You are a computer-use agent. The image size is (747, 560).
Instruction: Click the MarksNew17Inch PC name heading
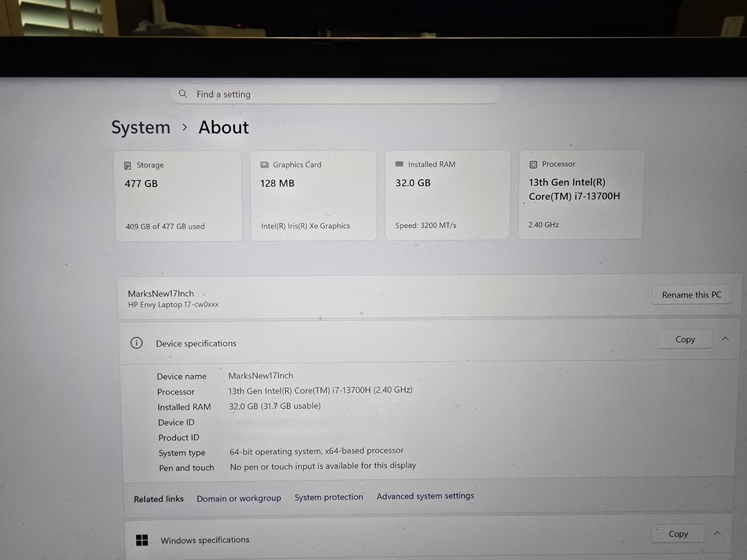point(161,294)
